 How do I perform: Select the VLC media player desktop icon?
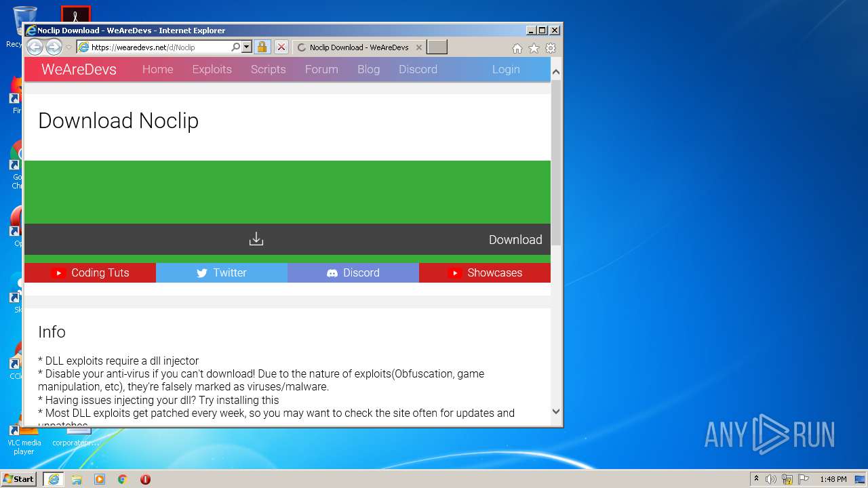(x=23, y=438)
